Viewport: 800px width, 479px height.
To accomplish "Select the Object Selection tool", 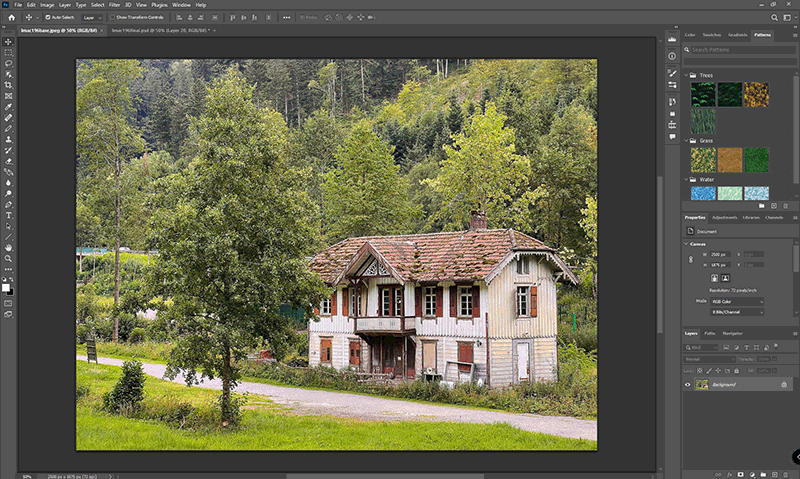I will point(8,74).
